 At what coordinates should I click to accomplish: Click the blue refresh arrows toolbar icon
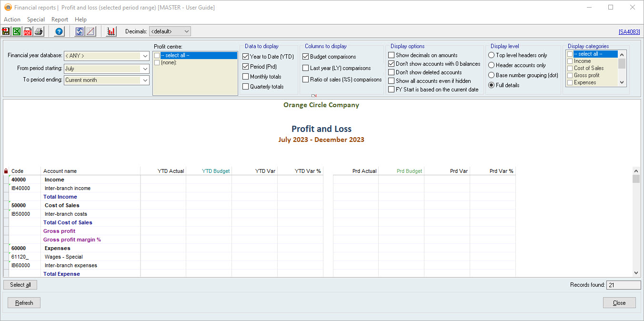[x=80, y=31]
